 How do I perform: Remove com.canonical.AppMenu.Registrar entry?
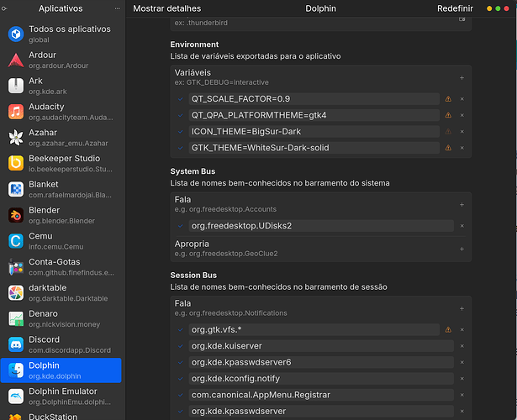click(462, 395)
